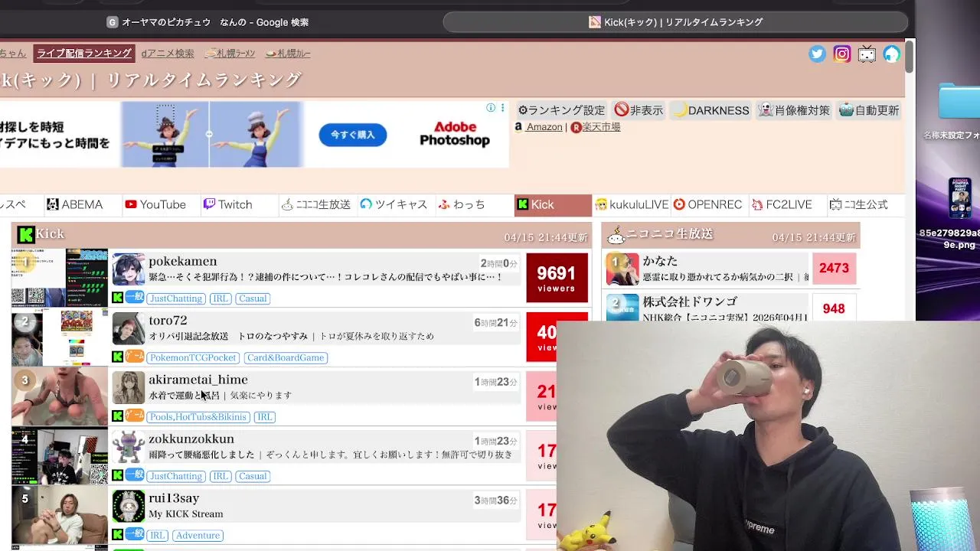The width and height of the screenshot is (980, 551).
Task: Open the 楽天市場 link
Action: tap(596, 127)
